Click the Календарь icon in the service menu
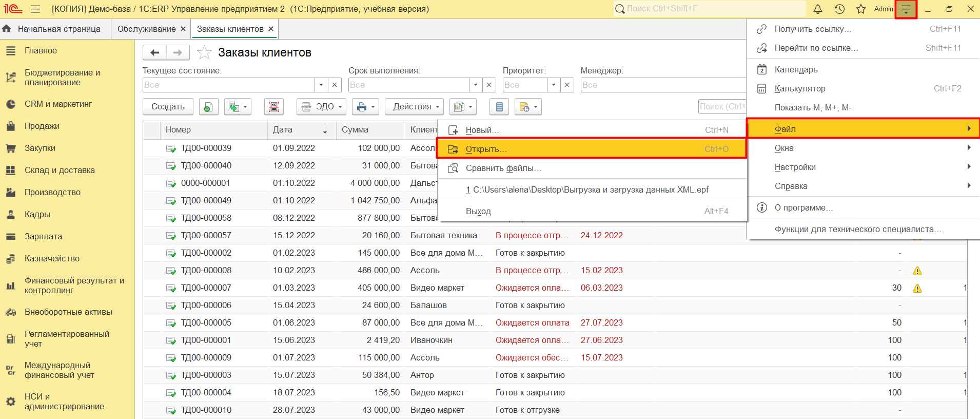Image resolution: width=980 pixels, height=419 pixels. (x=762, y=69)
